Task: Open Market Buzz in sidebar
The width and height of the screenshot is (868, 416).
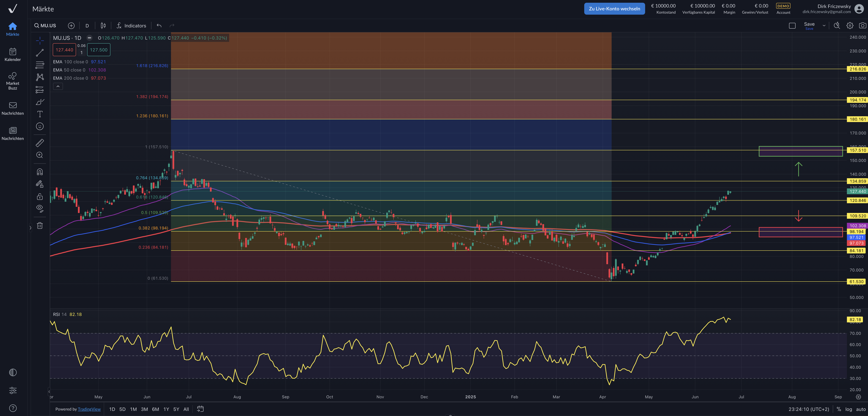Action: [13, 81]
